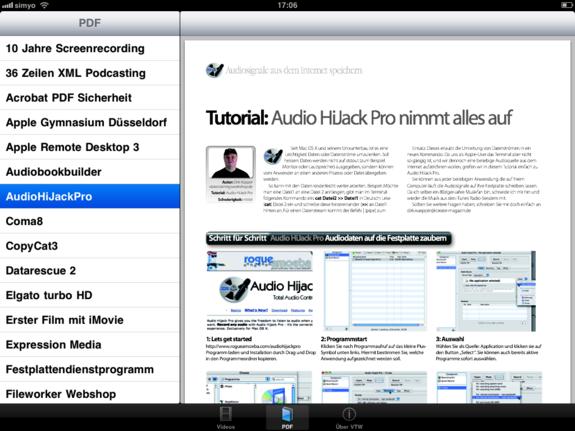Tap the Audio Hijack logo beside page header
The width and height of the screenshot is (575, 431).
[215, 70]
